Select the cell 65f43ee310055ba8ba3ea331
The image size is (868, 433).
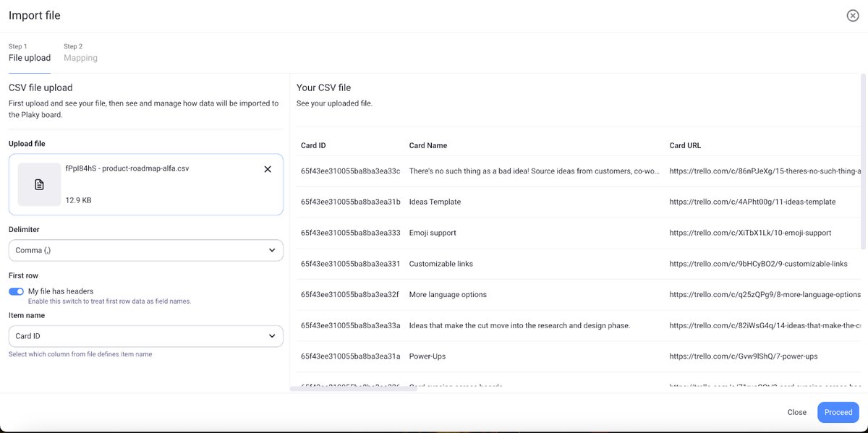point(351,264)
